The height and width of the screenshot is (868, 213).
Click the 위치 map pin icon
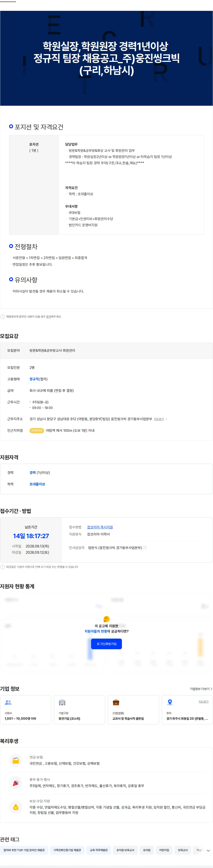coord(170,702)
